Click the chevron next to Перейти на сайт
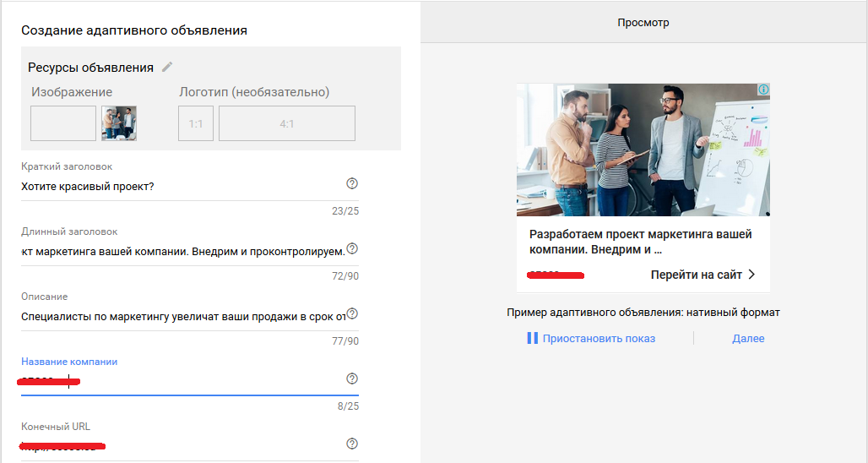The width and height of the screenshot is (868, 463). coord(751,274)
